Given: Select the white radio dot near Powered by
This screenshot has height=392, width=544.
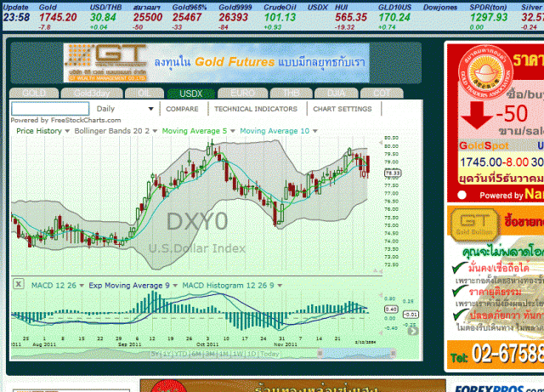Looking at the screenshot, I should [462, 195].
